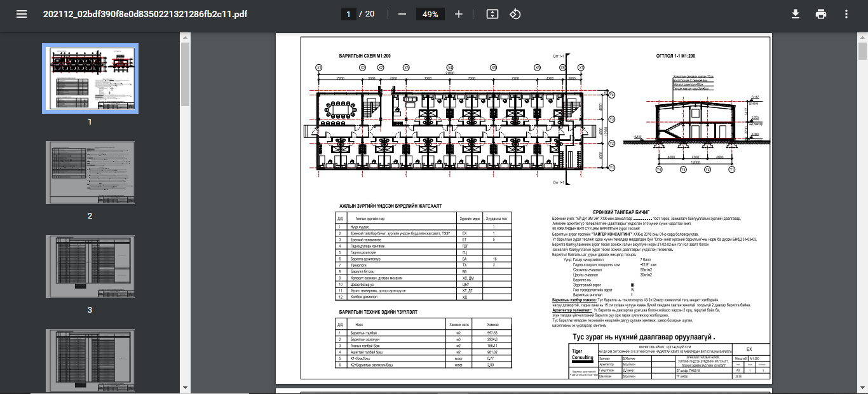868x394 pixels.
Task: Click the 49% zoom level field
Action: pos(430,14)
